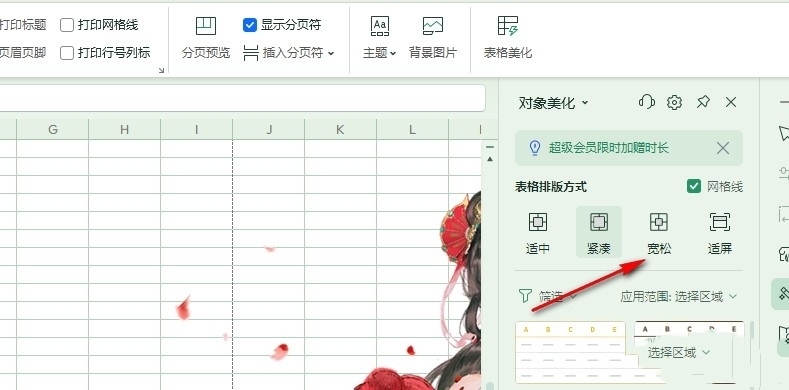This screenshot has height=390, width=789.
Task: Select the 适屏 layout mode
Action: click(x=720, y=232)
